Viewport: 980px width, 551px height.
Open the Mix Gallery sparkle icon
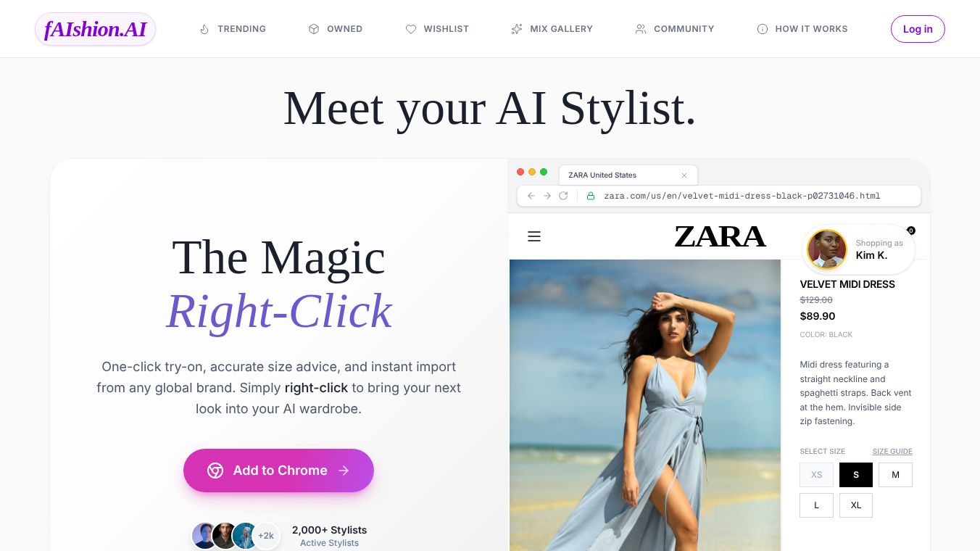517,29
